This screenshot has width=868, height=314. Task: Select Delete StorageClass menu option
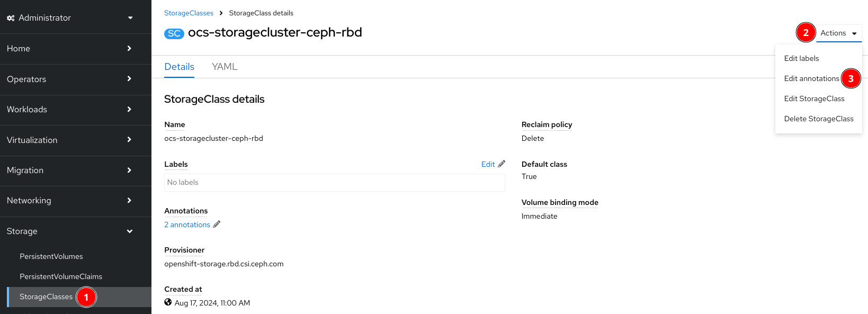[819, 119]
